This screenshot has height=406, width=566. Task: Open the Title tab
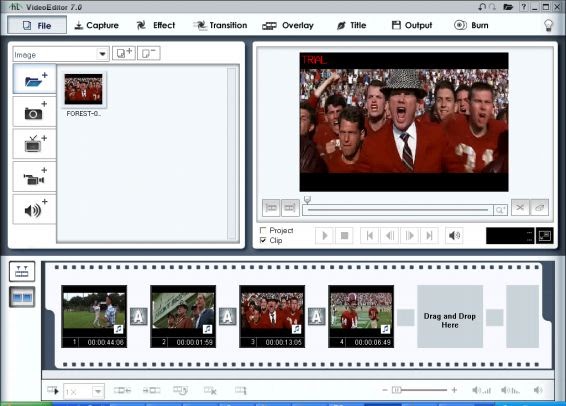pyautogui.click(x=351, y=25)
